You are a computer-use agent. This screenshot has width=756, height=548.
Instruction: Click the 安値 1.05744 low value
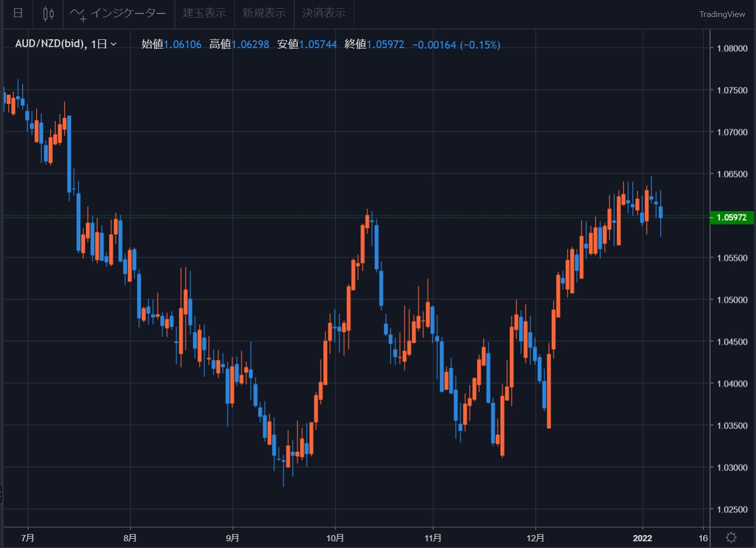pyautogui.click(x=307, y=44)
